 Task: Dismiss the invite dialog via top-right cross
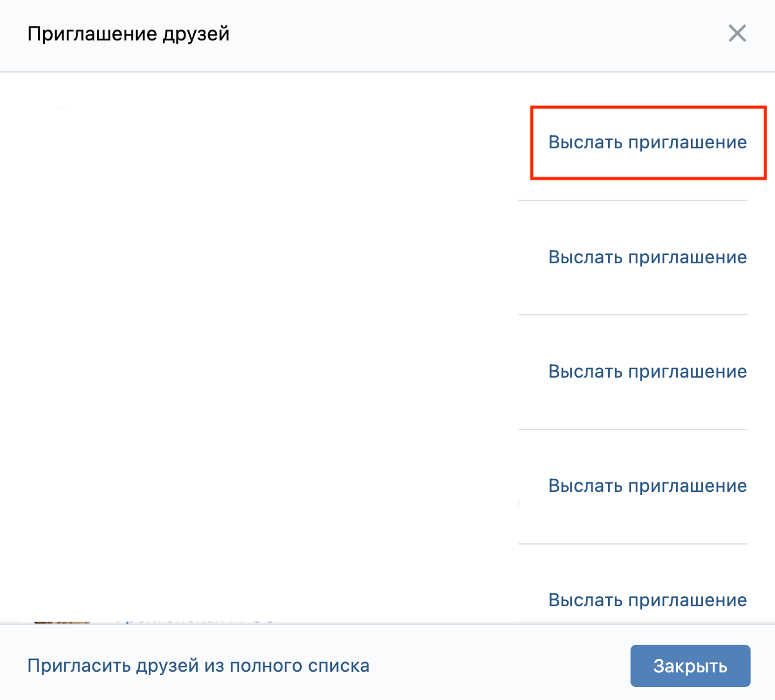737,33
